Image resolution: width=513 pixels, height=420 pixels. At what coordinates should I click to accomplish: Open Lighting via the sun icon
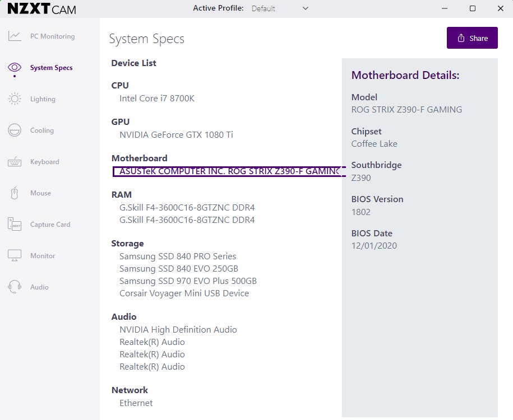point(15,99)
